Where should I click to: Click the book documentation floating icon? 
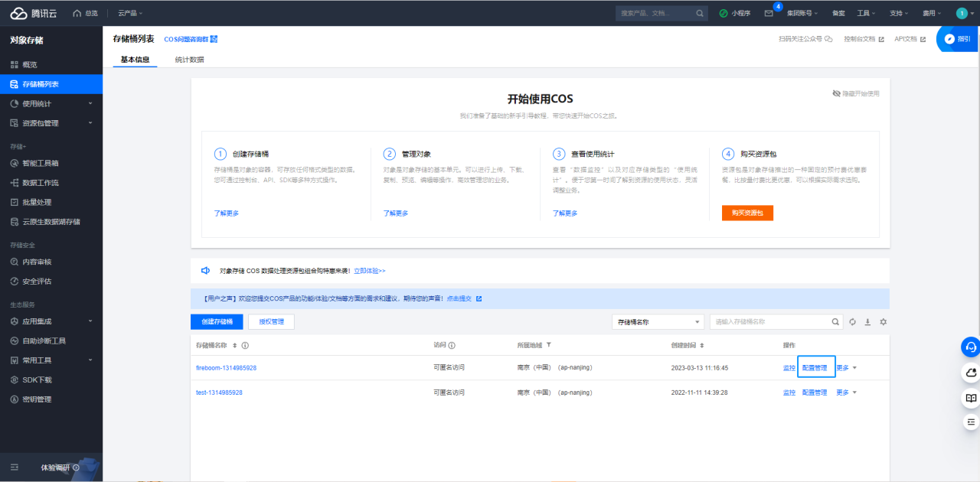971,398
